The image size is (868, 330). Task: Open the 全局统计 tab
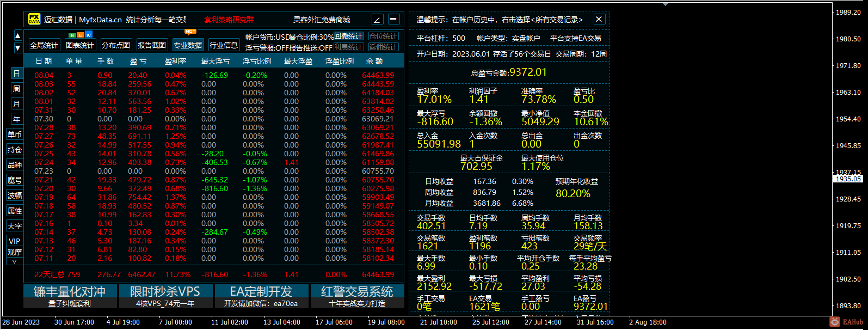pyautogui.click(x=44, y=45)
